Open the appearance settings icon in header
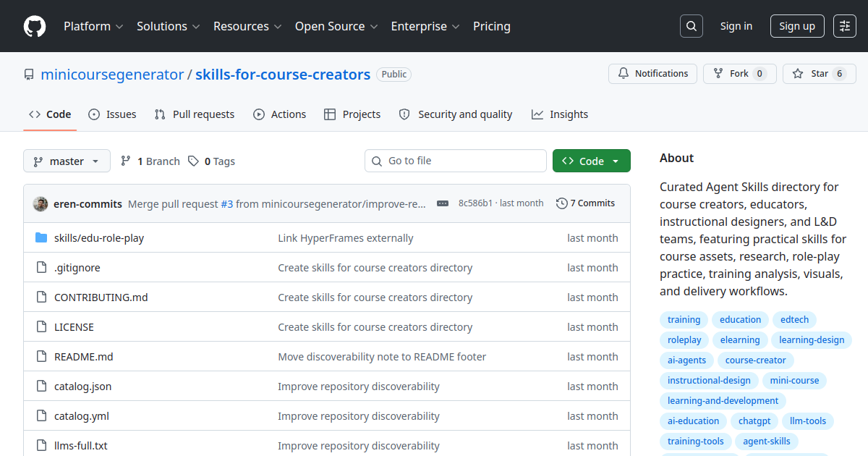The width and height of the screenshot is (868, 456). tap(845, 26)
